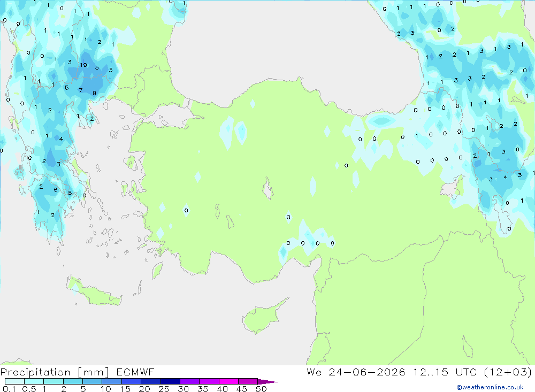This screenshot has width=535, height=392.
Task: Click the legend label '50'
Action: pos(261,389)
